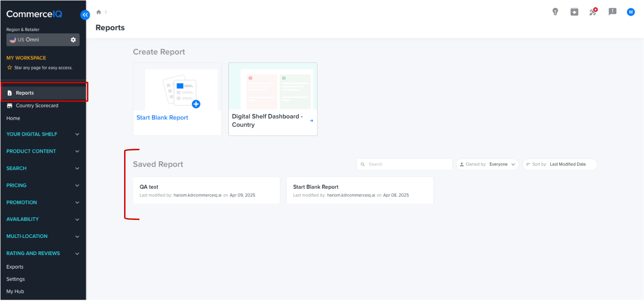Open Reports in the sidebar
644x301 pixels.
[44, 93]
